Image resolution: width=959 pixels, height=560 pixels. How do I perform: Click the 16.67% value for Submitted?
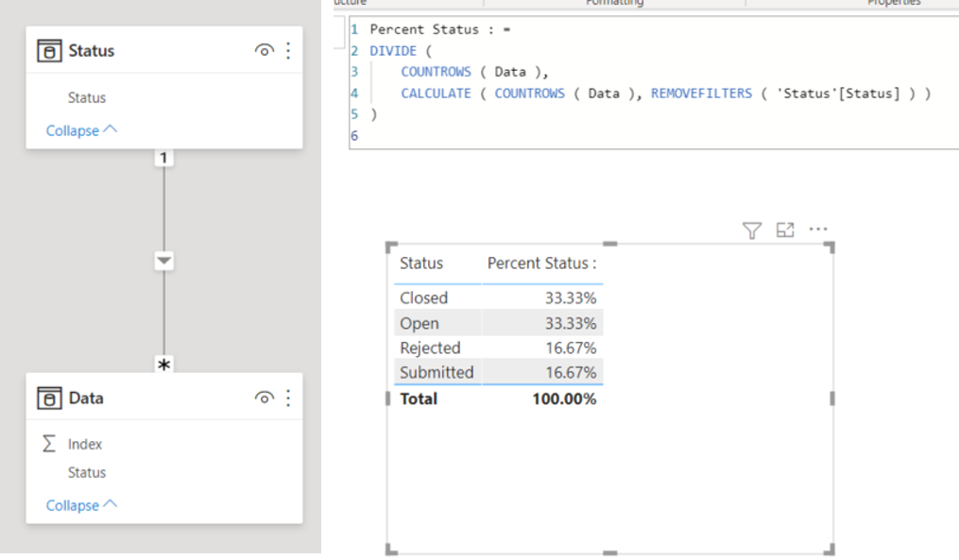(571, 372)
